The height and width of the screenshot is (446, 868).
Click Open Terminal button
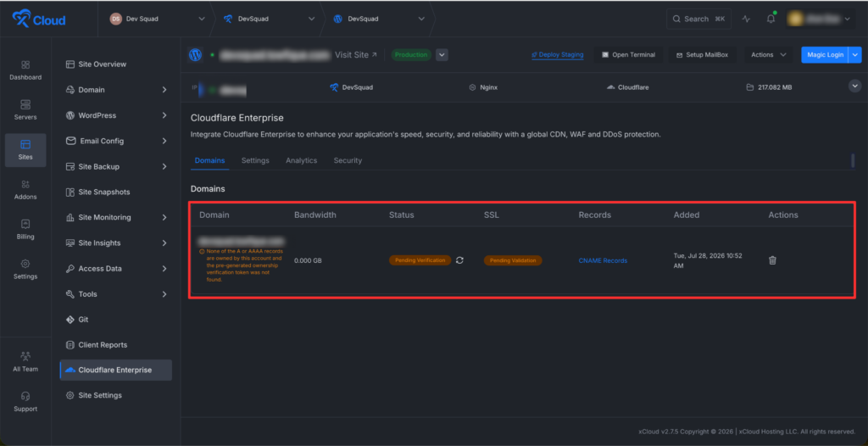coord(628,55)
